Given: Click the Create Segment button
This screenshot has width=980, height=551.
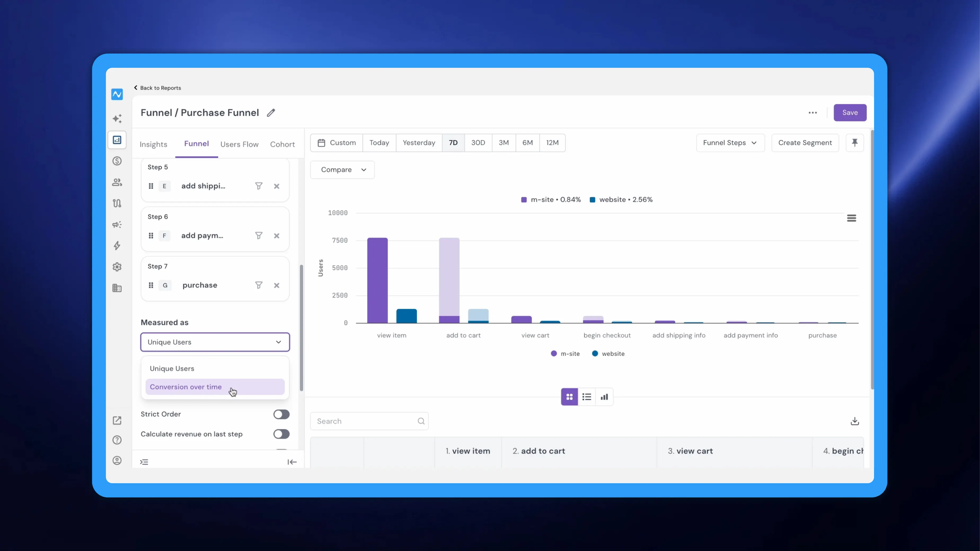Looking at the screenshot, I should (805, 143).
